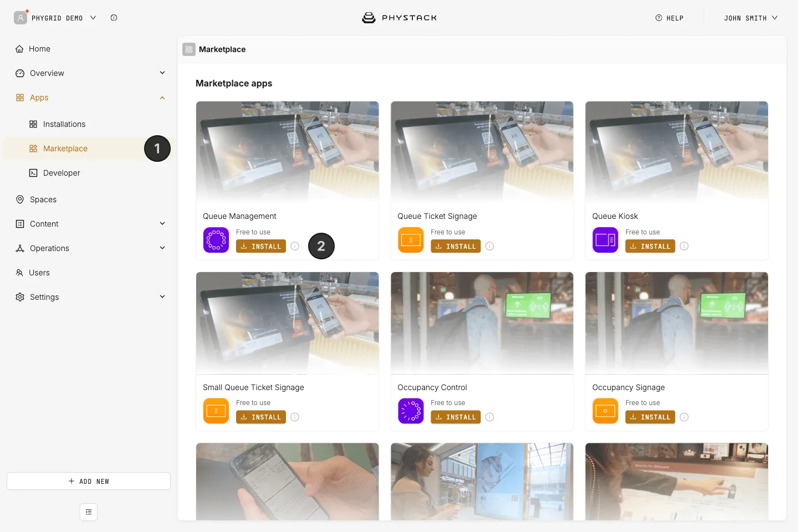The height and width of the screenshot is (532, 798).
Task: Open the Queue Management preview image
Action: (x=288, y=152)
